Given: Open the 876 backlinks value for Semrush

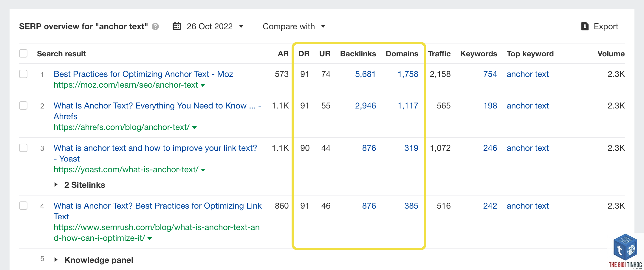Looking at the screenshot, I should click(x=369, y=206).
